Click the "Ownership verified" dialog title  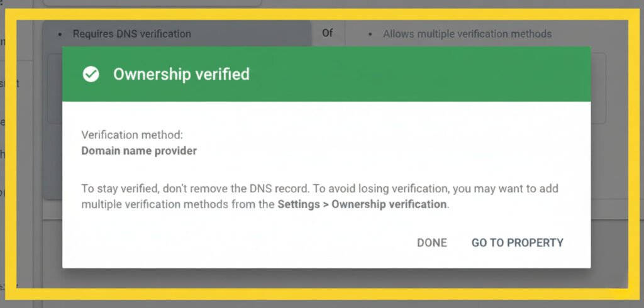tap(181, 74)
